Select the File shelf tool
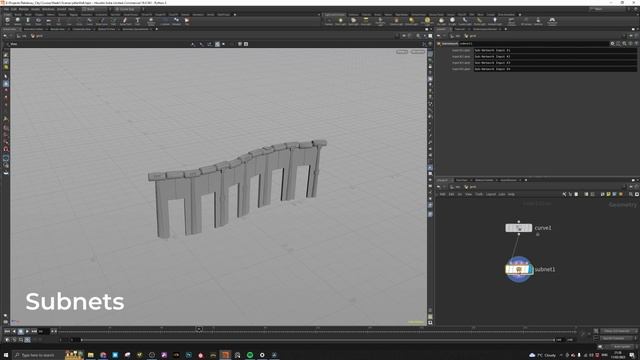The image size is (640, 360). coord(187,21)
